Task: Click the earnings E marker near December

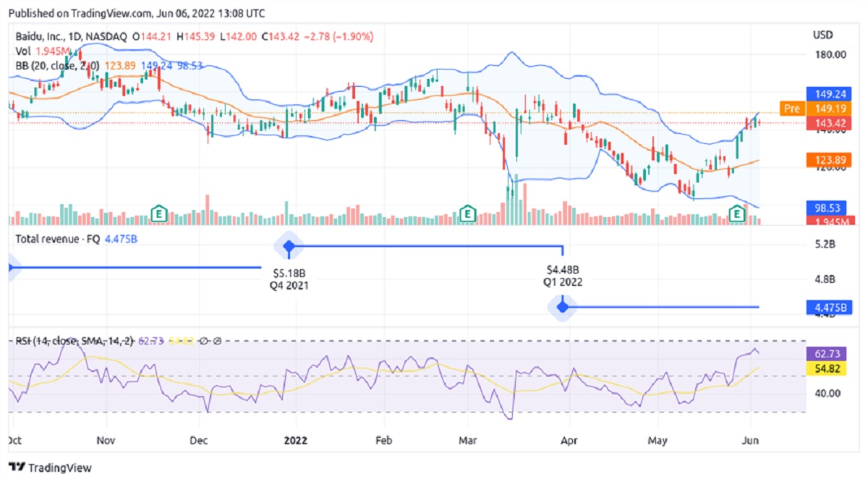Action: click(159, 213)
